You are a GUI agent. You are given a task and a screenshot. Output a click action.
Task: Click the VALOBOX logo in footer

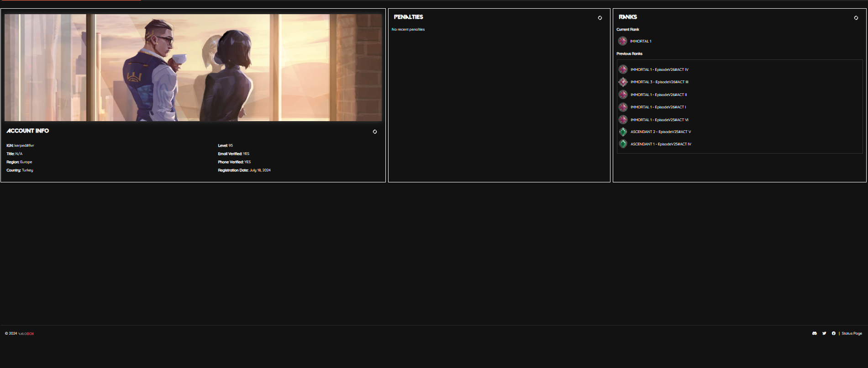pos(26,334)
